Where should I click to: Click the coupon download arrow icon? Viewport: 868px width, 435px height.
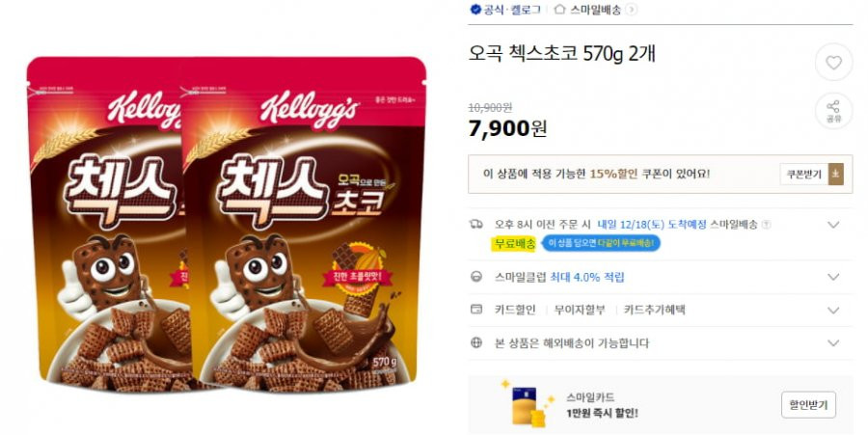click(836, 175)
